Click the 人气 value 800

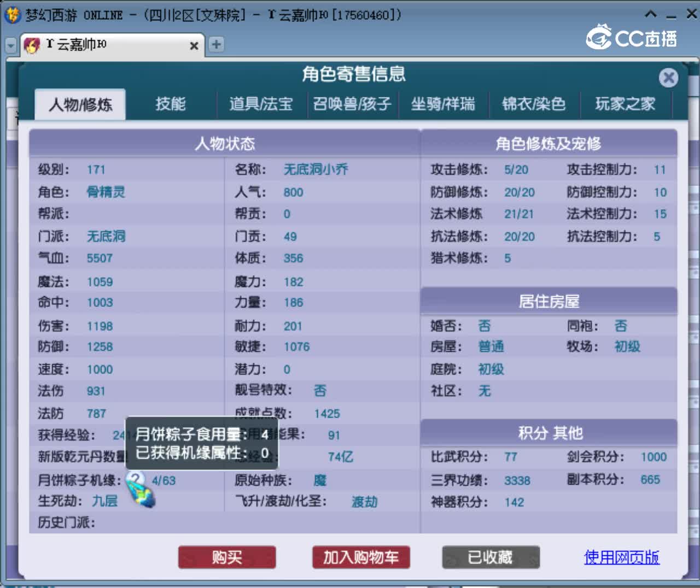point(293,192)
